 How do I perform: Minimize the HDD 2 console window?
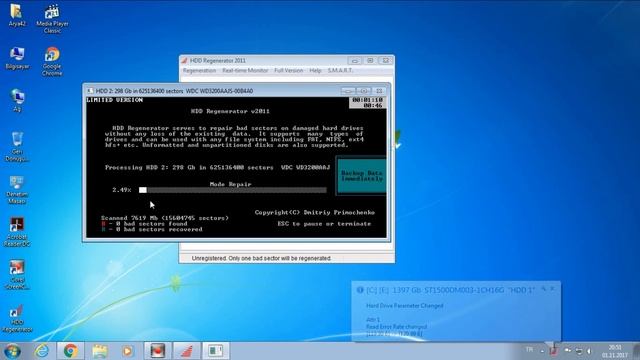pos(348,91)
